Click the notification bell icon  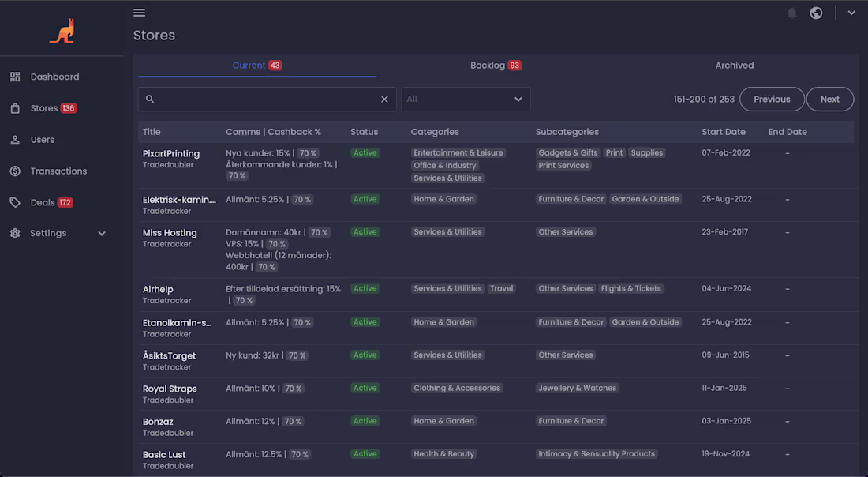[x=792, y=13]
